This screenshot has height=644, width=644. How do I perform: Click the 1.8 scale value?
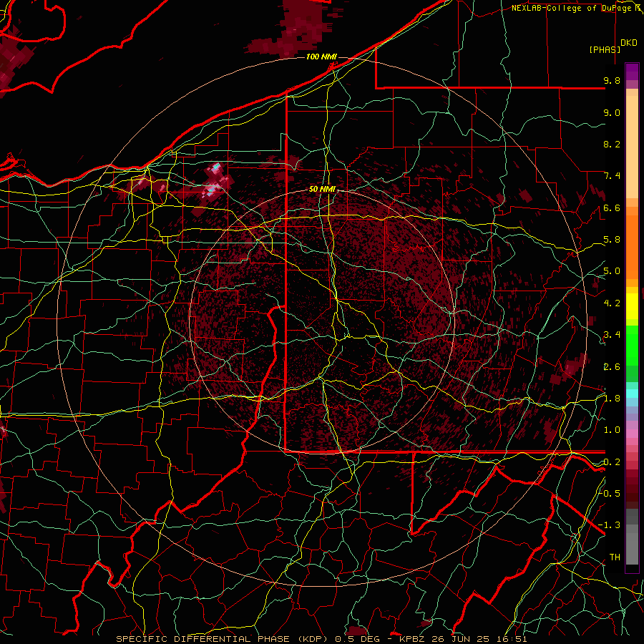[612, 399]
